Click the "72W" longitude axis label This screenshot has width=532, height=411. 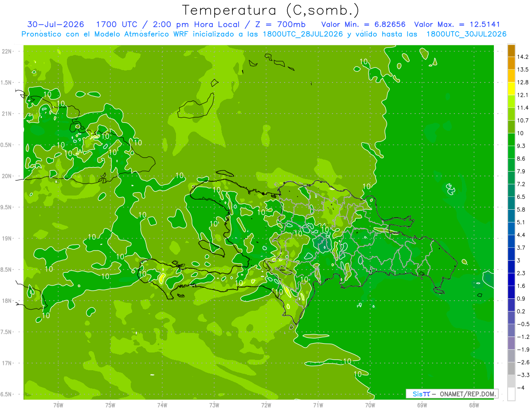tap(266, 405)
